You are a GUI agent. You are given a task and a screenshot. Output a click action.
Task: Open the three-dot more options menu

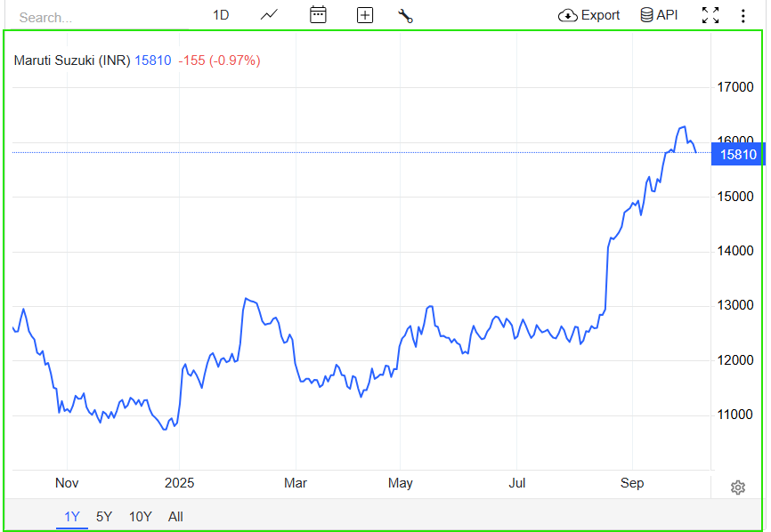pyautogui.click(x=743, y=15)
